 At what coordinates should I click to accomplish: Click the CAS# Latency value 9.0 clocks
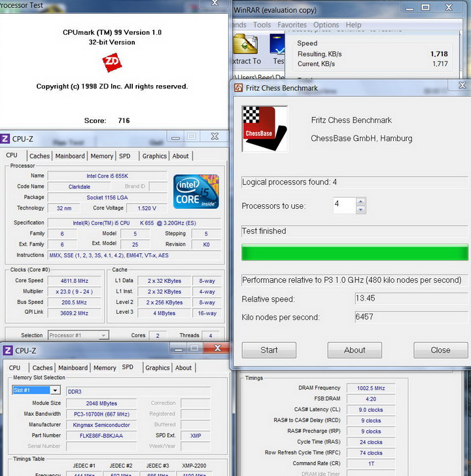(371, 409)
